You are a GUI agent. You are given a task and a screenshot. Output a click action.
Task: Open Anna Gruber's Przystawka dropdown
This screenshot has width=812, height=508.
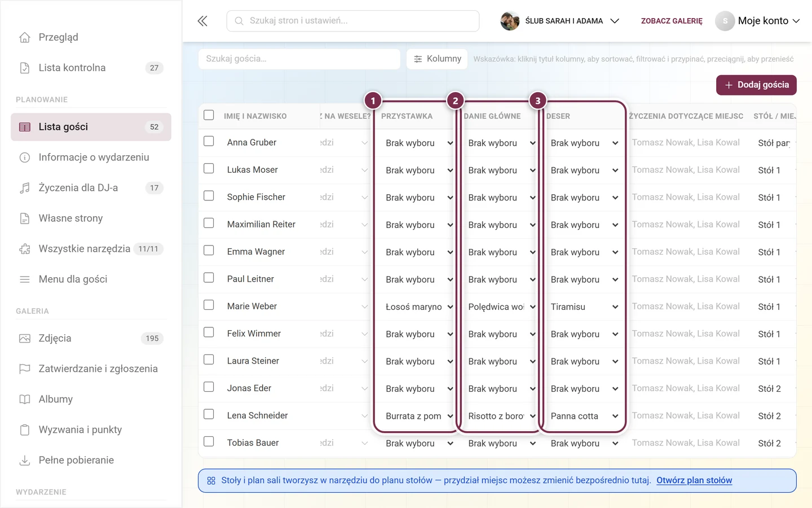coord(419,143)
